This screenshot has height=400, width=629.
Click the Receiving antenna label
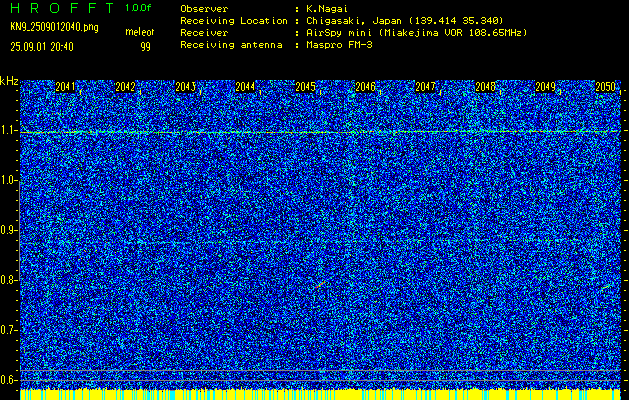(x=231, y=45)
